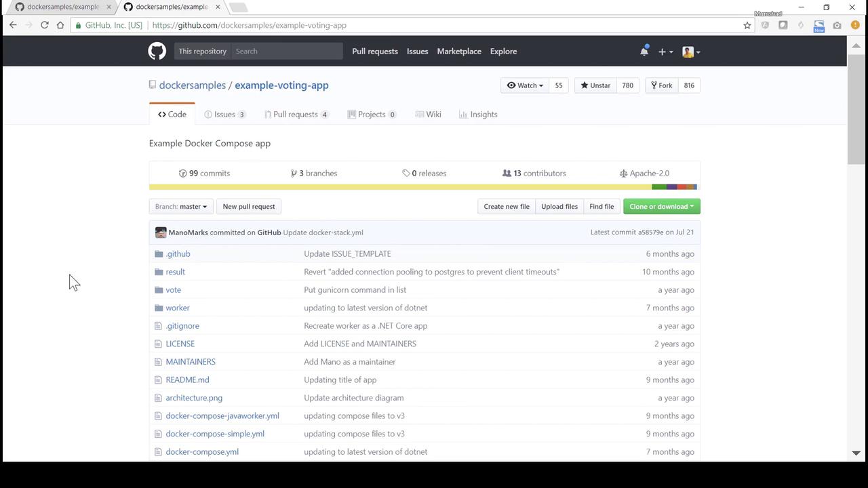Open the dockersamples owner link
Viewport: 868px width, 488px height.
tap(193, 85)
